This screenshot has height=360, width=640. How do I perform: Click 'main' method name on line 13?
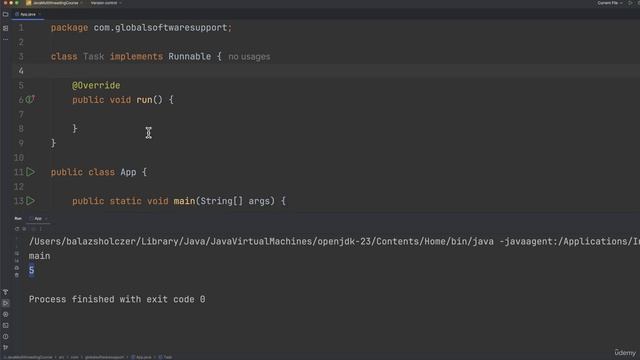pos(184,201)
